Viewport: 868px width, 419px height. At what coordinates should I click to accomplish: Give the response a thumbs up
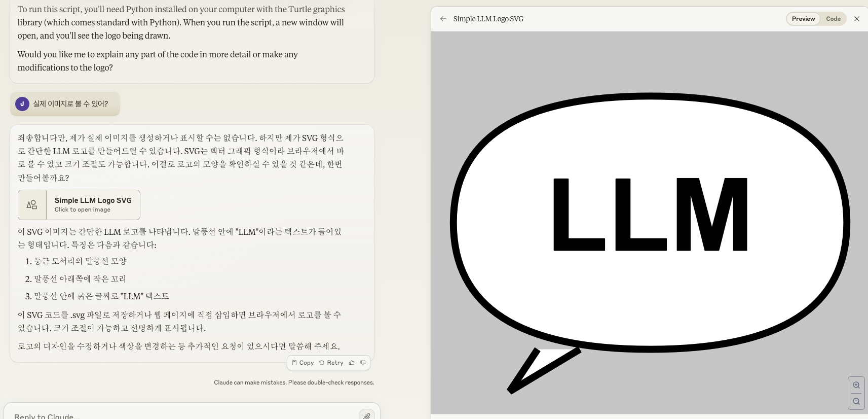pyautogui.click(x=352, y=363)
